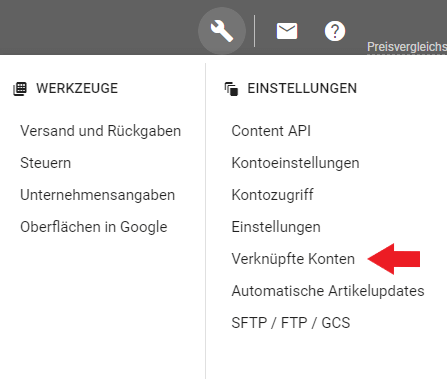This screenshot has width=447, height=386.
Task: Open Kontoeinstellungen
Action: [x=295, y=163]
